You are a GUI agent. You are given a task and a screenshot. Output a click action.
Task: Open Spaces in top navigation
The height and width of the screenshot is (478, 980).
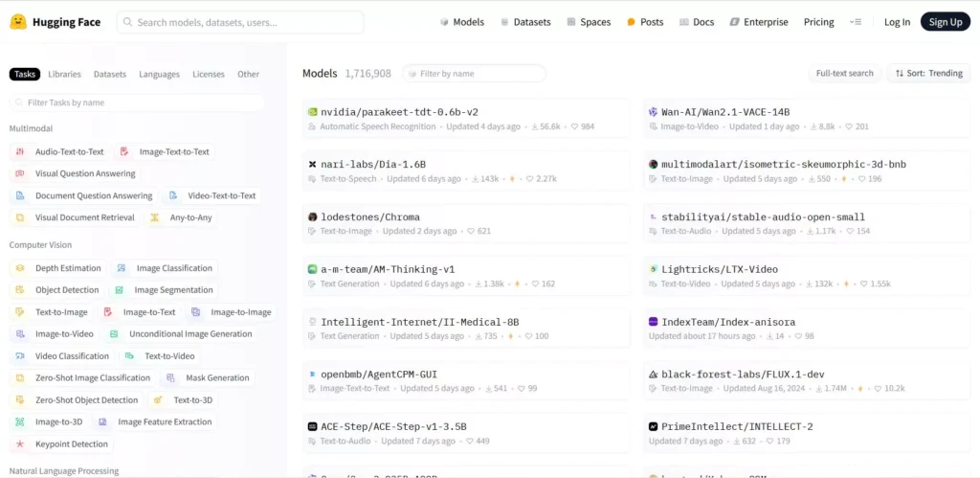(589, 22)
